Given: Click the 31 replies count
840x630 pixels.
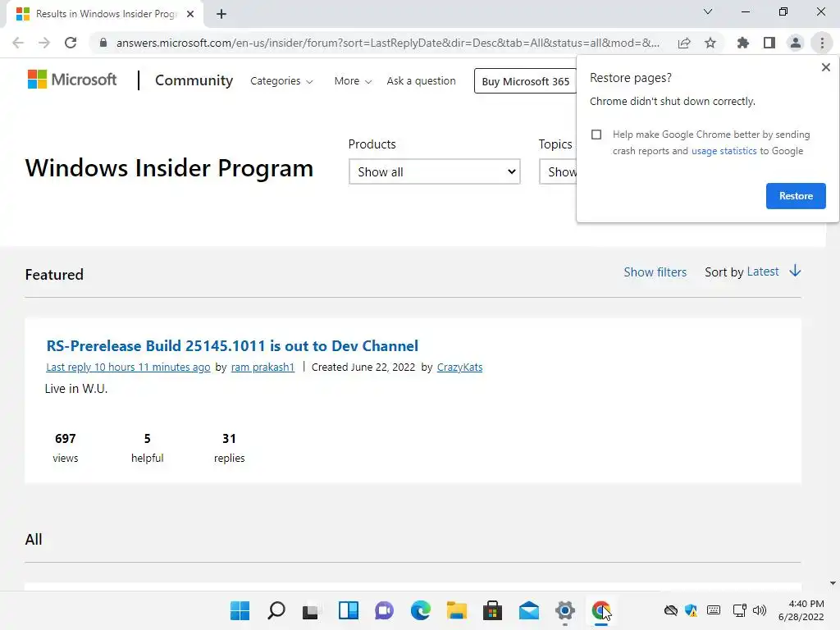Looking at the screenshot, I should coord(230,448).
